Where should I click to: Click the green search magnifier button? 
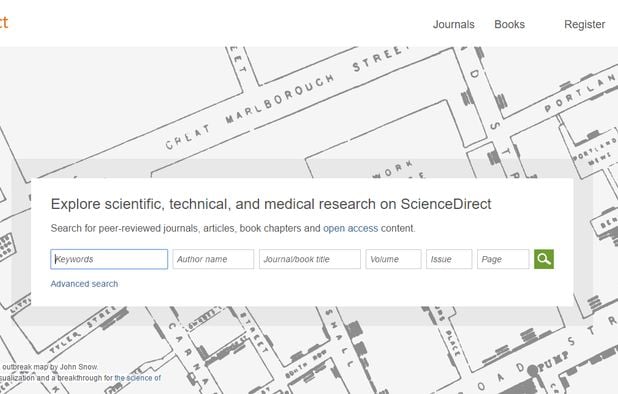(x=544, y=259)
